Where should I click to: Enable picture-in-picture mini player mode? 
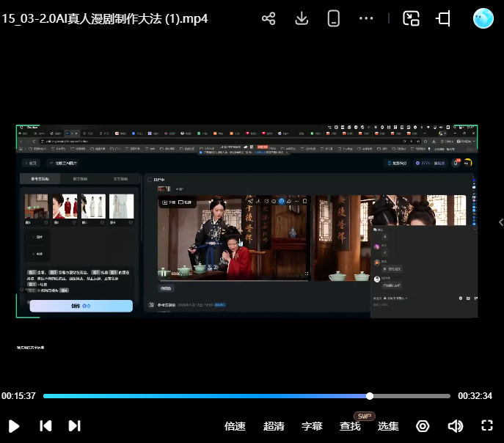coord(412,18)
